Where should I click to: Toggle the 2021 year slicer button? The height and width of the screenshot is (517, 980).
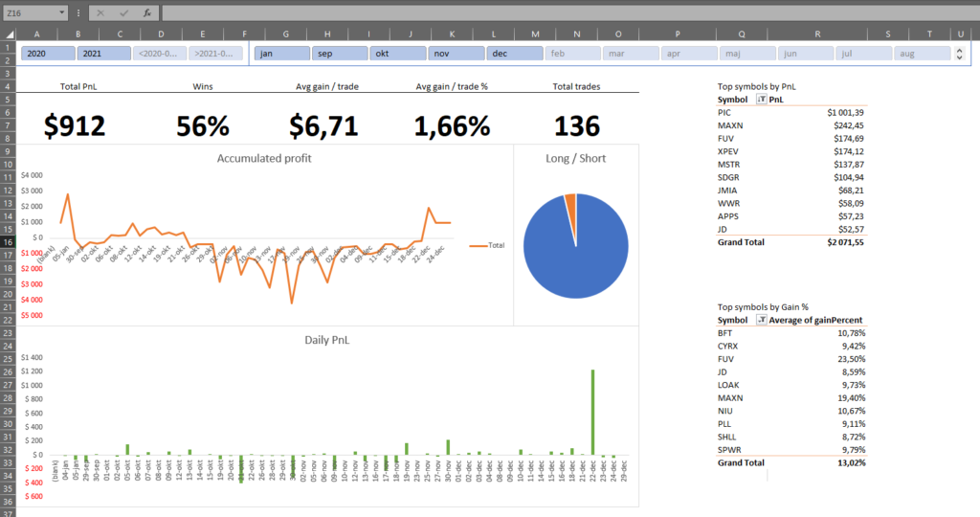pyautogui.click(x=103, y=54)
